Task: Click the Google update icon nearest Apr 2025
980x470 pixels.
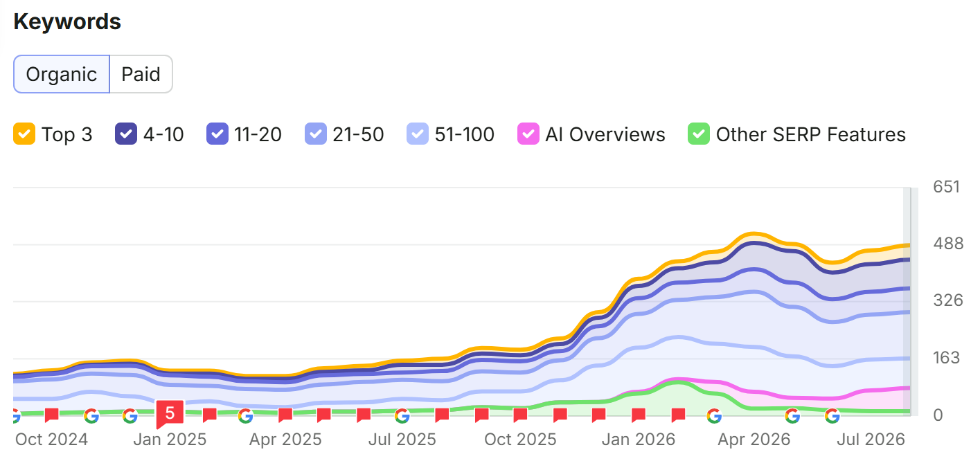Action: [245, 415]
